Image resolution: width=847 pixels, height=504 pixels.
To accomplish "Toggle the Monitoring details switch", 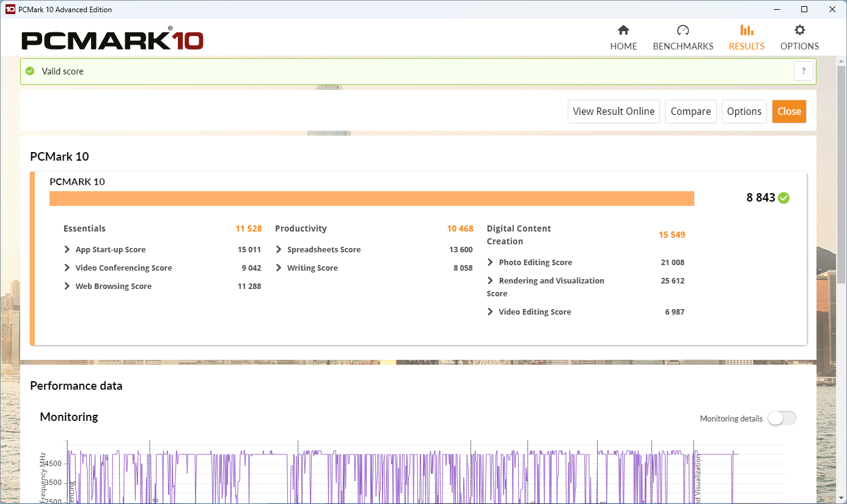I will tap(782, 418).
